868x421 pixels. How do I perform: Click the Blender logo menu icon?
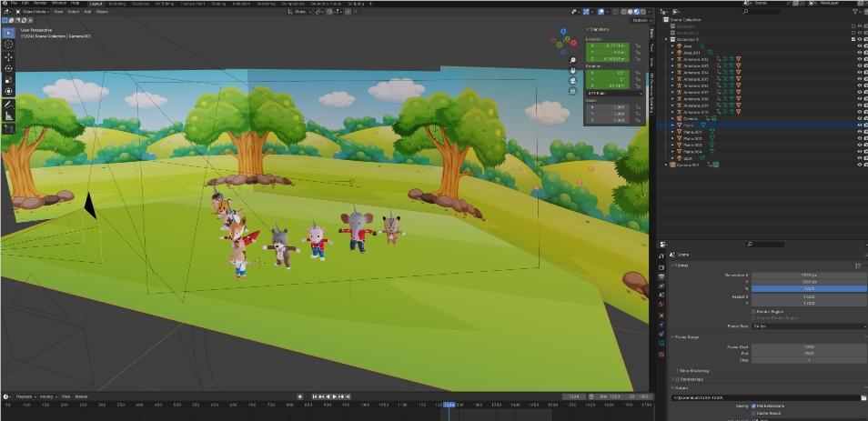click(x=5, y=4)
